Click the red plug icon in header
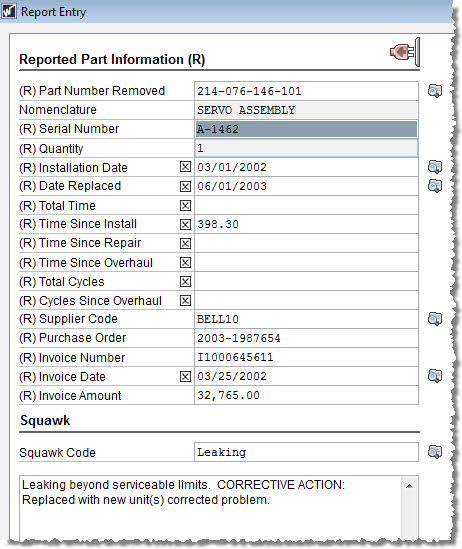The width and height of the screenshot is (462, 549). click(x=405, y=52)
